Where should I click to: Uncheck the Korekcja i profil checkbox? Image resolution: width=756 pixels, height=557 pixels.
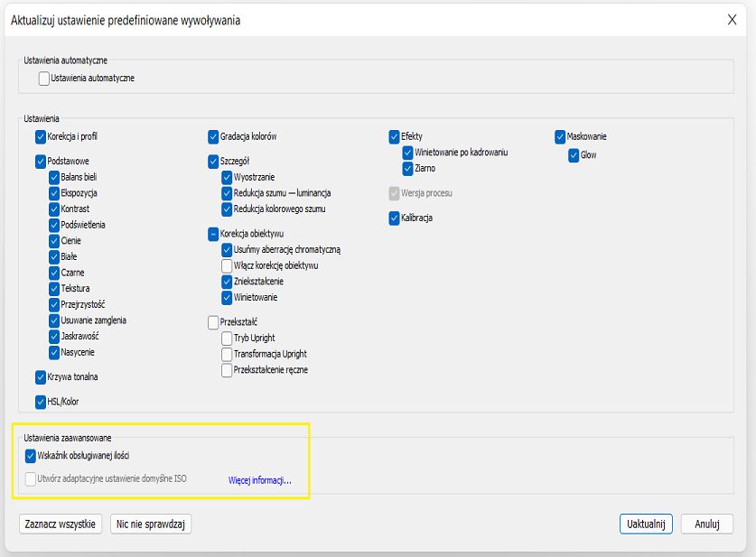[41, 137]
